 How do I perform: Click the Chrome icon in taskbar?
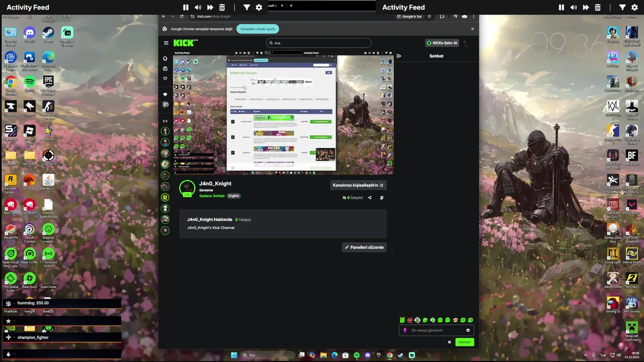click(389, 355)
